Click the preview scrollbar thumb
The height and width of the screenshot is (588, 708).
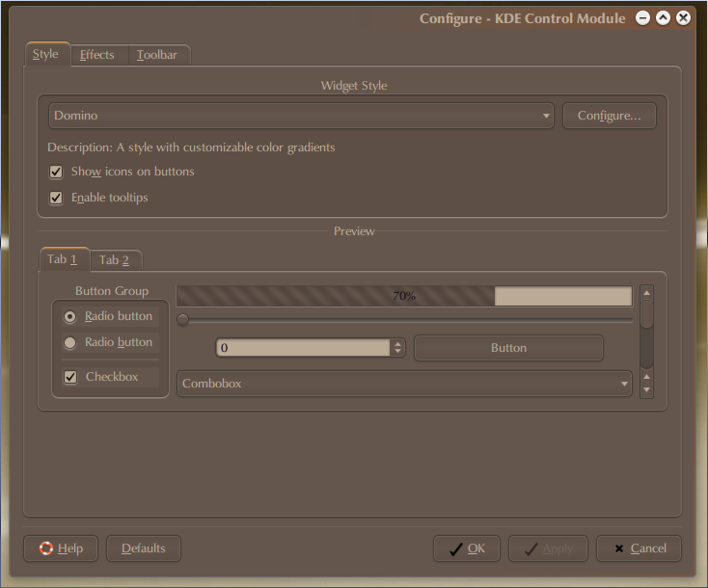(x=646, y=315)
